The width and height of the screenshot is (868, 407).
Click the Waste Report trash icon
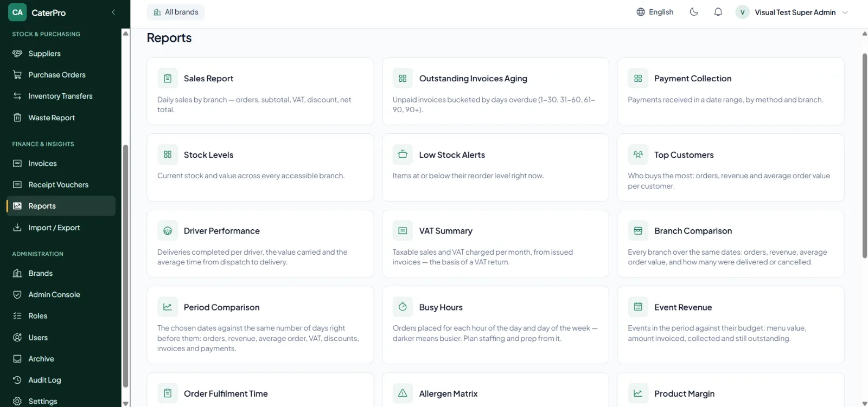[x=17, y=118]
